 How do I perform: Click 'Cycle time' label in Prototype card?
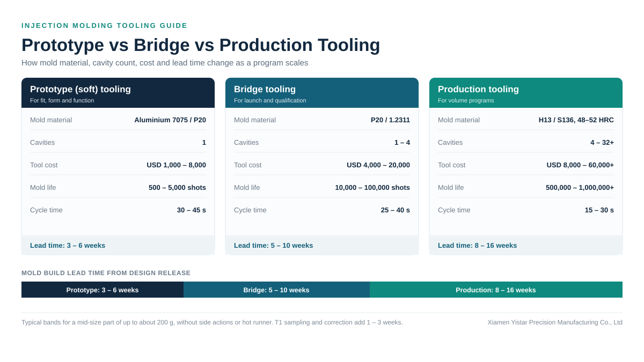(x=46, y=210)
